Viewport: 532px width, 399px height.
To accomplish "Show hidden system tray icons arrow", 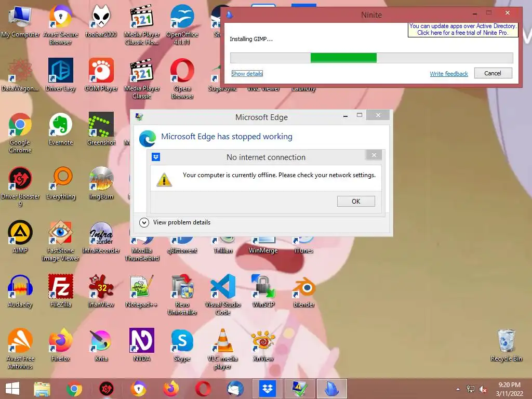I will tap(458, 389).
